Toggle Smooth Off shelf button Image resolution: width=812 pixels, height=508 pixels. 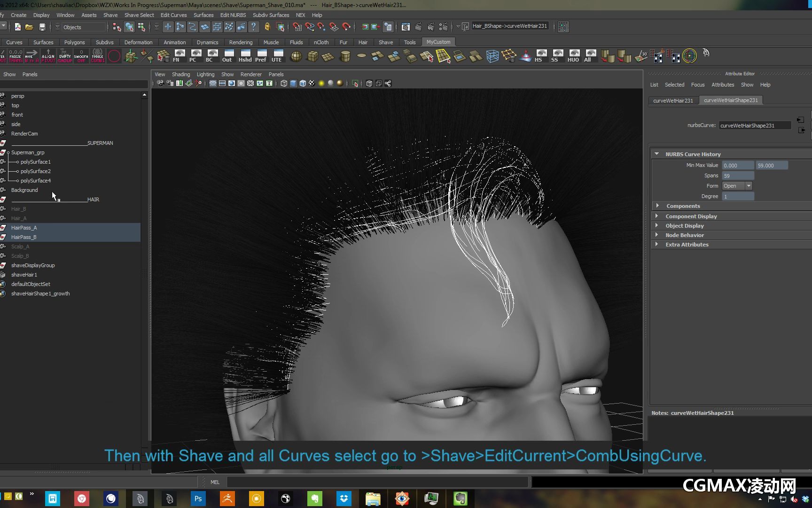pos(81,56)
